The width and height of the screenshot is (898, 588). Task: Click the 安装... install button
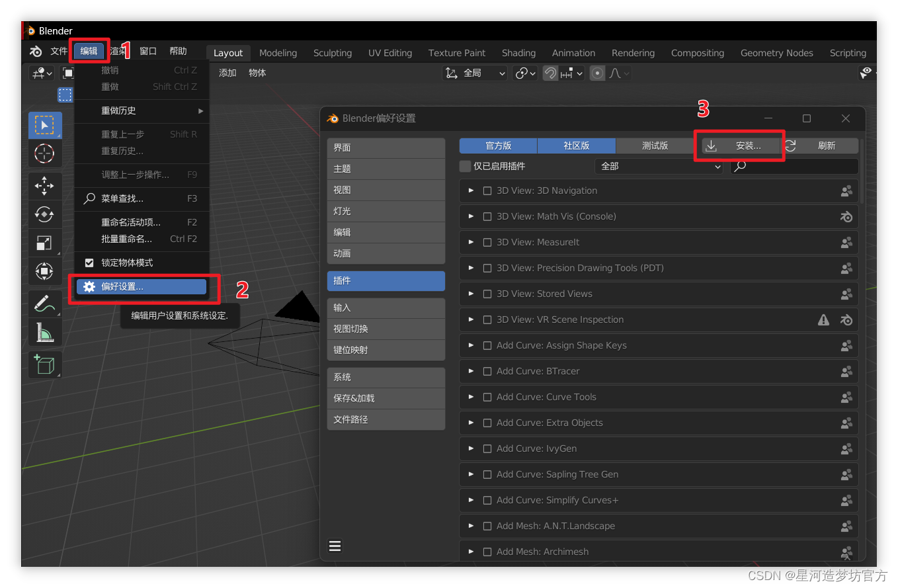tap(741, 146)
